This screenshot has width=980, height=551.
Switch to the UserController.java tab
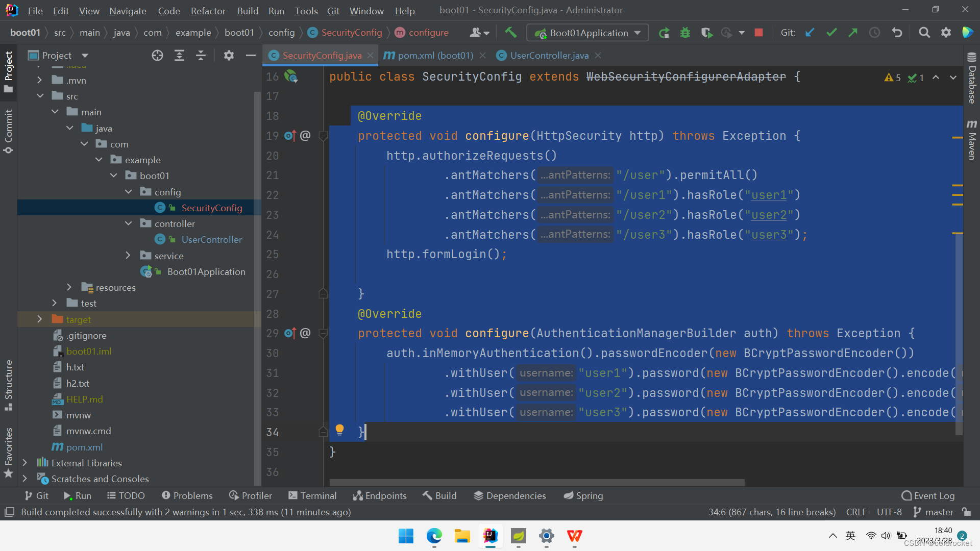549,56
